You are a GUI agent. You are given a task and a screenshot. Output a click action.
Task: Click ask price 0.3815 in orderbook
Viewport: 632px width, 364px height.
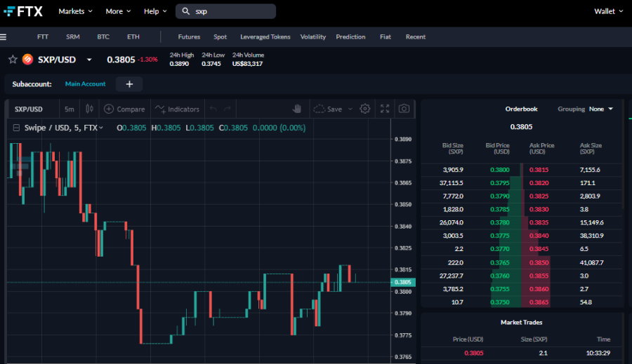[539, 170]
